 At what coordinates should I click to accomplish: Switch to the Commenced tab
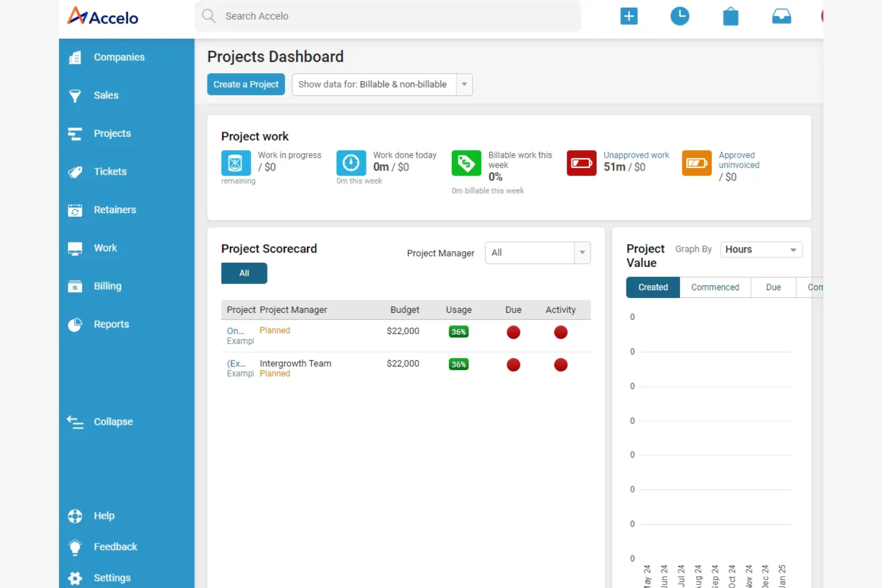(x=715, y=287)
